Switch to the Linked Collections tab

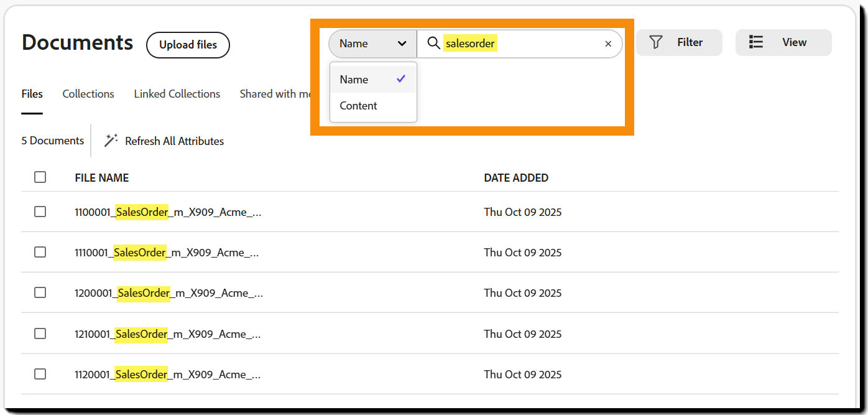(177, 93)
